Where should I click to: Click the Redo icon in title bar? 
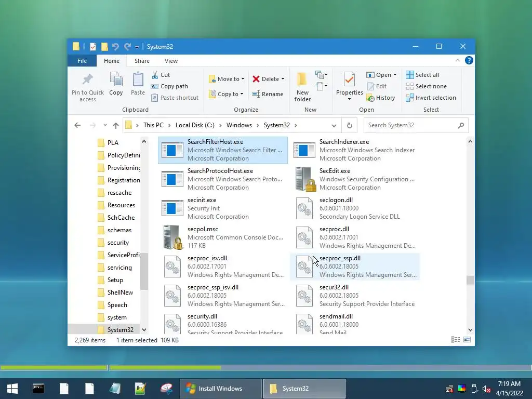127,47
